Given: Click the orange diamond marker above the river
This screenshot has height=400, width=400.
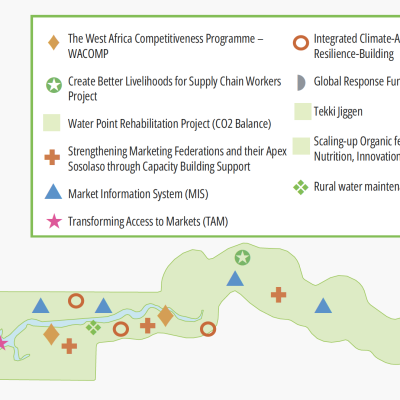Looking at the screenshot, I should tap(165, 316).
